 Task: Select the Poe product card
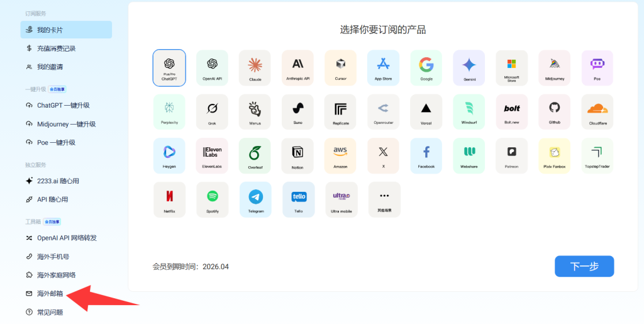coord(597,68)
